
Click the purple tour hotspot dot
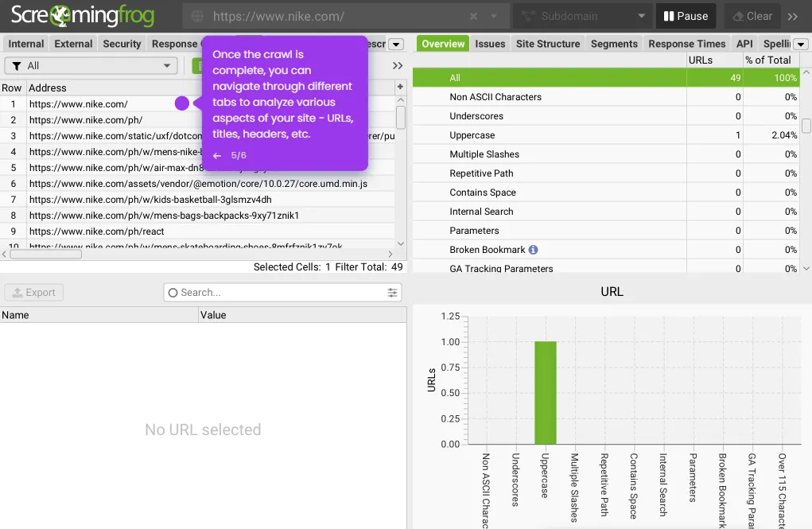point(182,103)
